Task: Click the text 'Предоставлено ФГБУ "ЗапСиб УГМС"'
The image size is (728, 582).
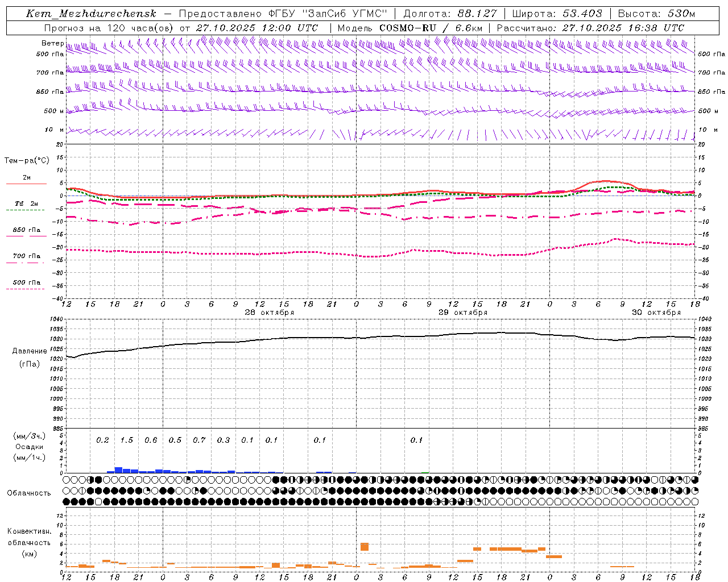Action: coord(283,14)
